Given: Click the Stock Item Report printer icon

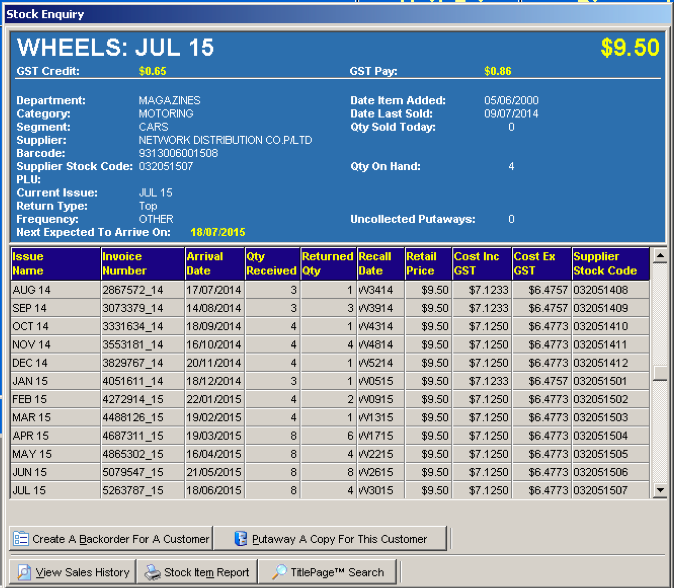Looking at the screenshot, I should pyautogui.click(x=152, y=573).
